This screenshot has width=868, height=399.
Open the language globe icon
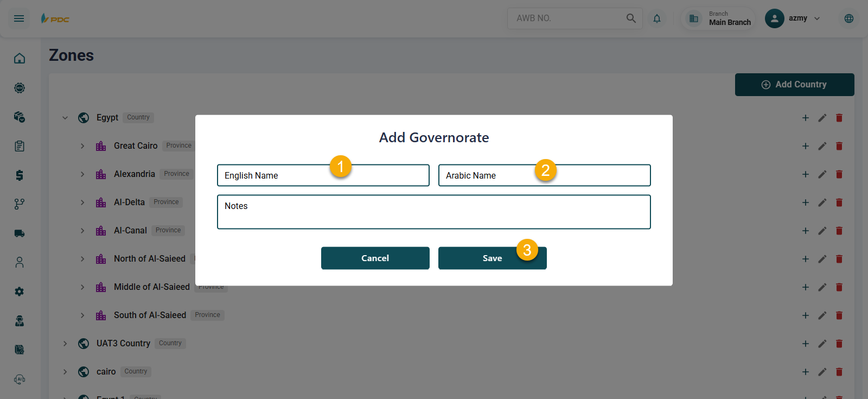[849, 18]
